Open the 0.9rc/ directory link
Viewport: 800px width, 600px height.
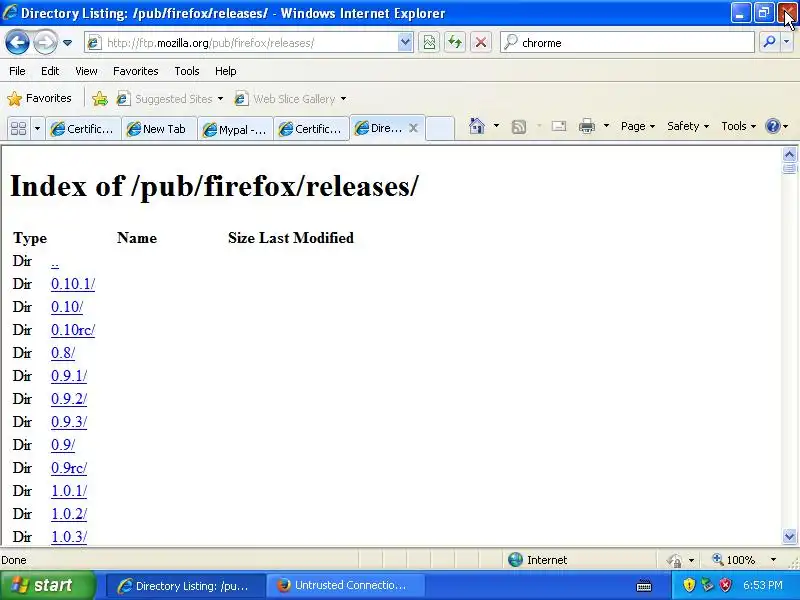(69, 468)
